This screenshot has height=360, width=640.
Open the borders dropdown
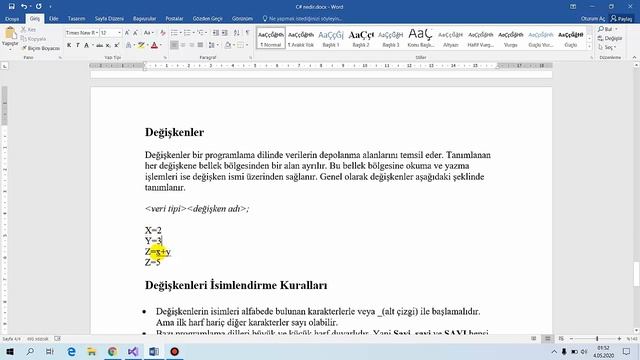point(247,45)
